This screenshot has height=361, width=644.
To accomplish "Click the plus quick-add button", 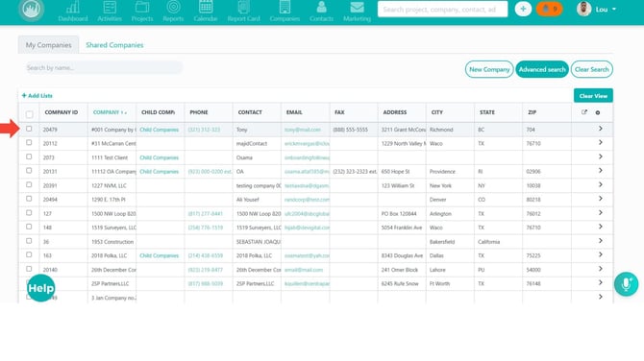I will [523, 9].
